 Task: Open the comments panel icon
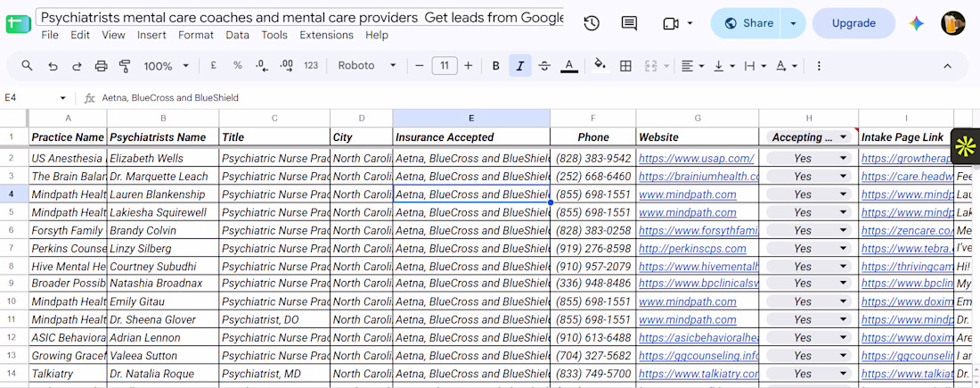pos(629,24)
